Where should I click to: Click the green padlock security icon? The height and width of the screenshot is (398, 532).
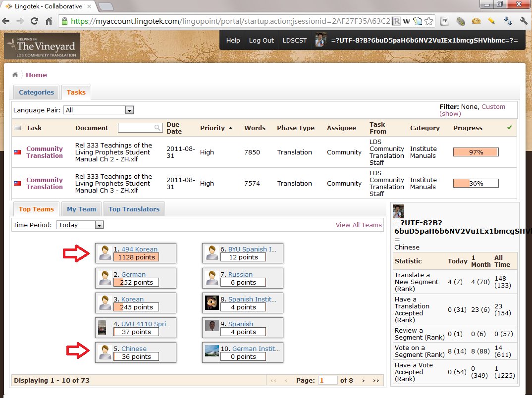[x=64, y=21]
